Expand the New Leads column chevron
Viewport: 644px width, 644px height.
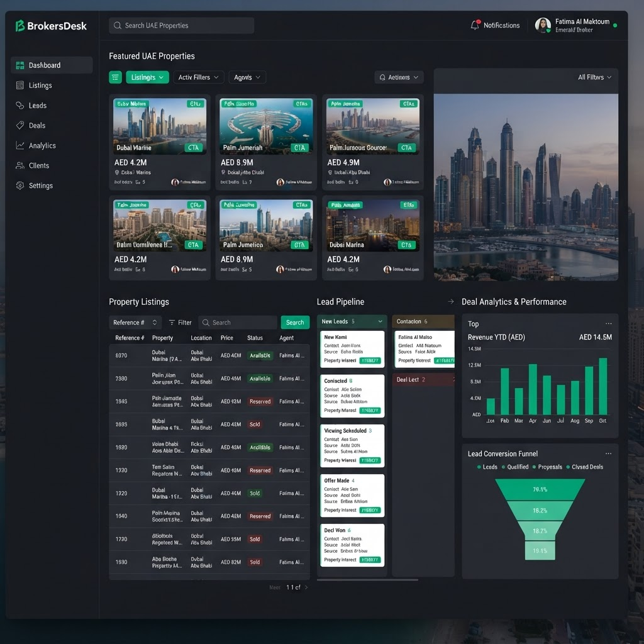pos(380,321)
